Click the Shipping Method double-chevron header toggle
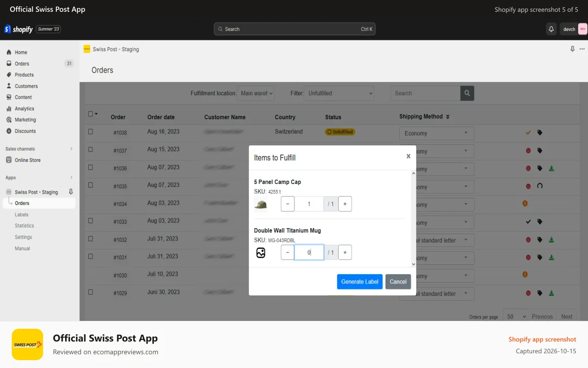This screenshot has width=588, height=368. tap(447, 117)
